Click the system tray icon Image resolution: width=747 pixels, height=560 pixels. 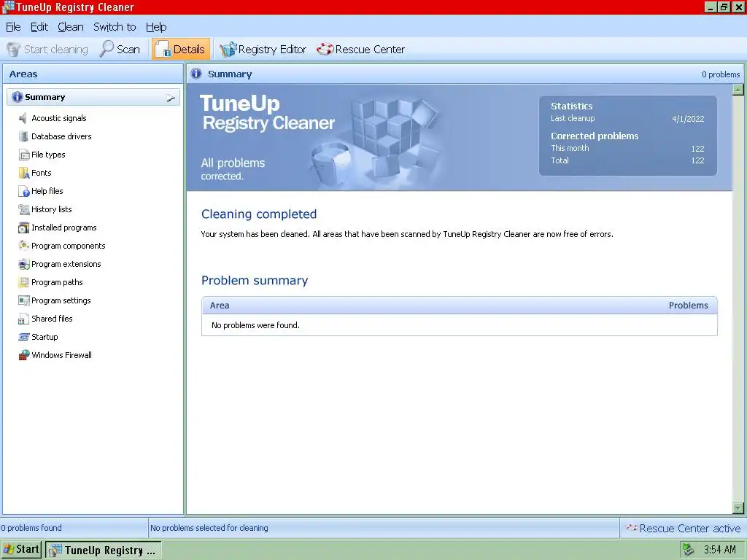pyautogui.click(x=688, y=550)
